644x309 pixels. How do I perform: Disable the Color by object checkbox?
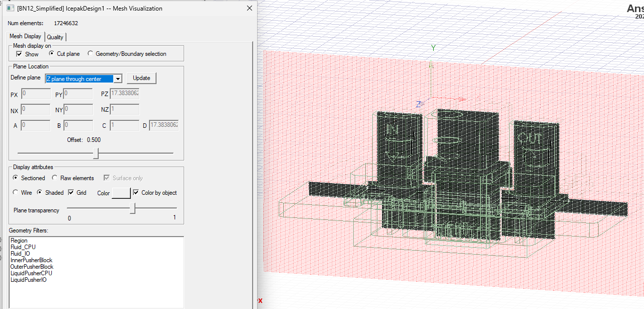point(136,193)
